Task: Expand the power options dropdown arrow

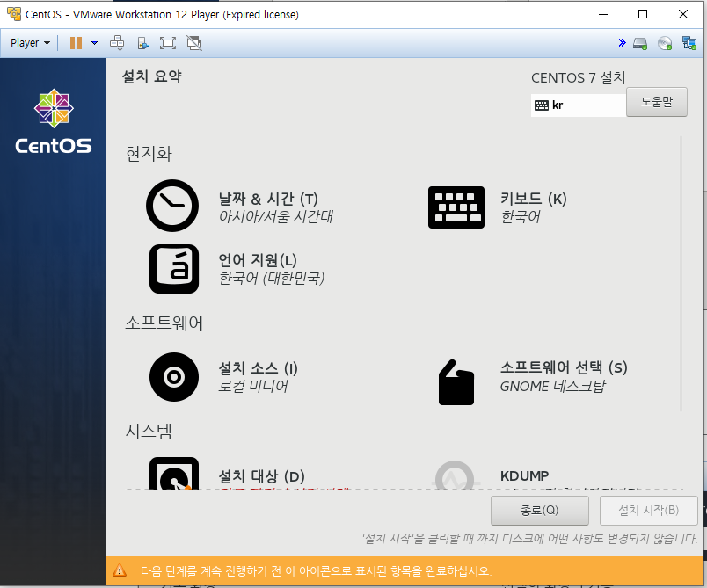Action: click(94, 43)
